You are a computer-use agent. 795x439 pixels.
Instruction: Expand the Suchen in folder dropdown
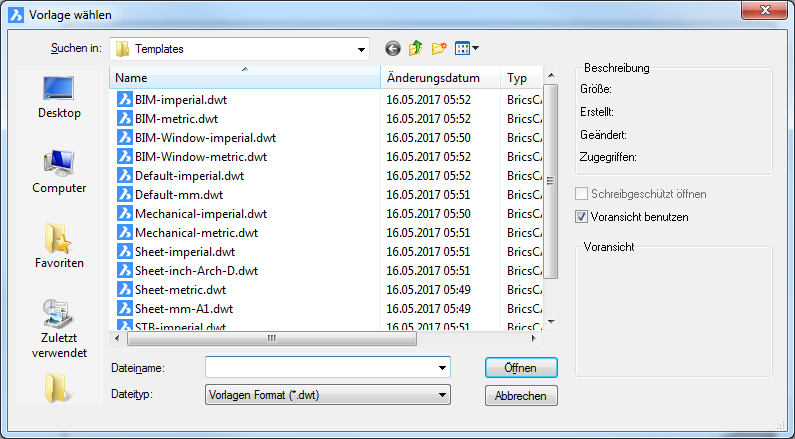[361, 49]
